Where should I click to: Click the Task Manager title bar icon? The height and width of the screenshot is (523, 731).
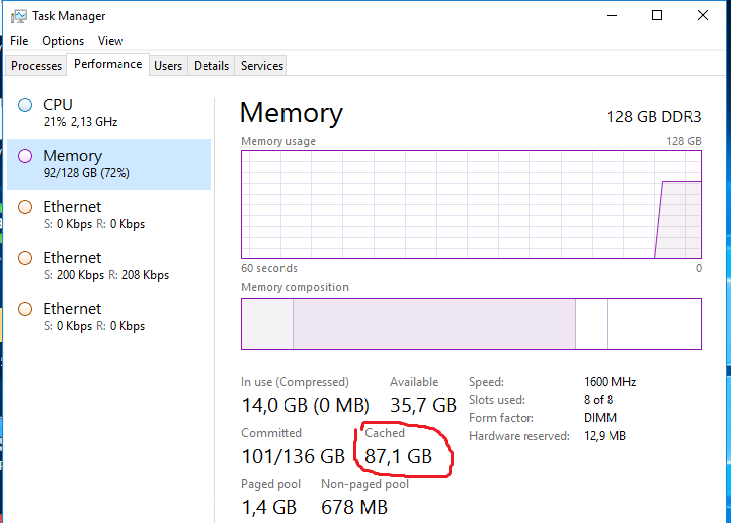(x=19, y=16)
